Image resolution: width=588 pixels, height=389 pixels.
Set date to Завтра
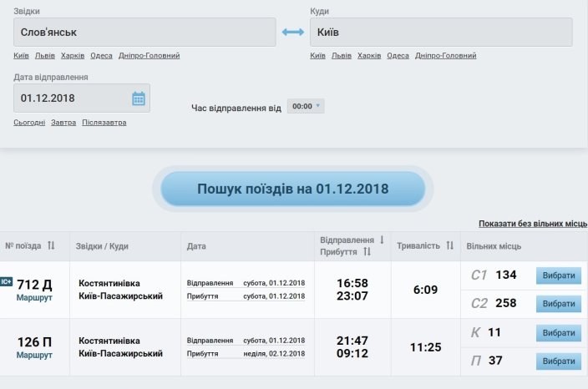pyautogui.click(x=63, y=123)
